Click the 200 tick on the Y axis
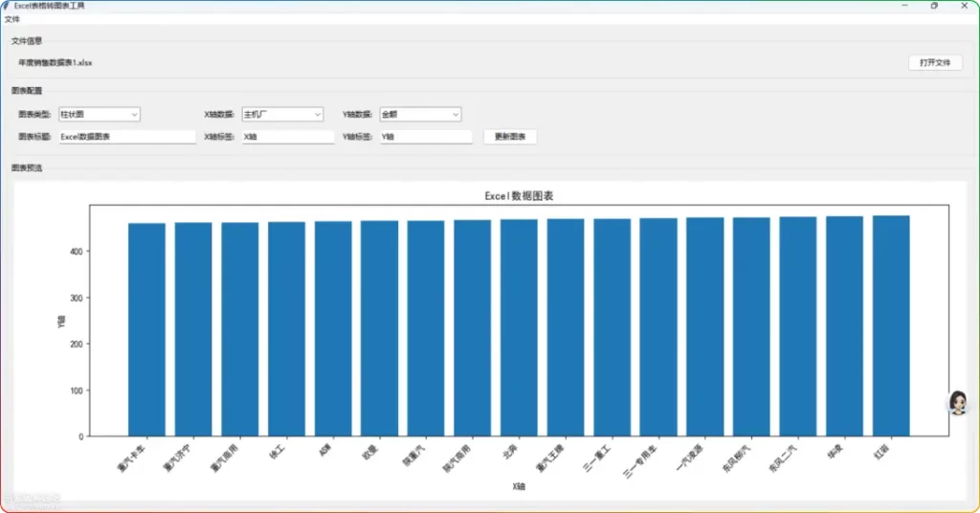The image size is (980, 513). (77, 345)
